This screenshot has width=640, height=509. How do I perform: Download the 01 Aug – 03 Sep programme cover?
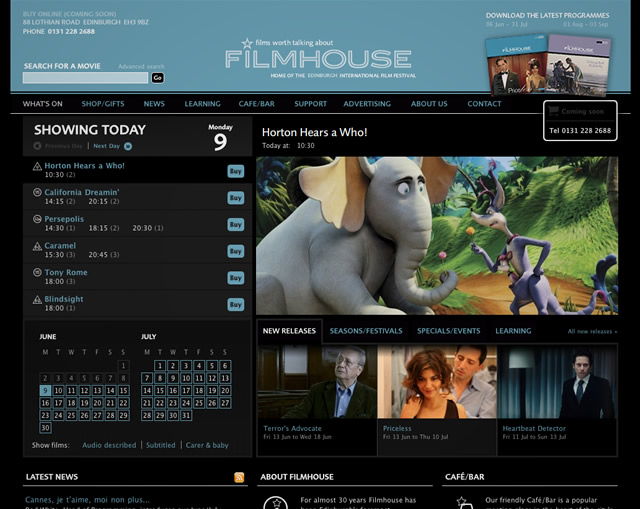click(578, 65)
